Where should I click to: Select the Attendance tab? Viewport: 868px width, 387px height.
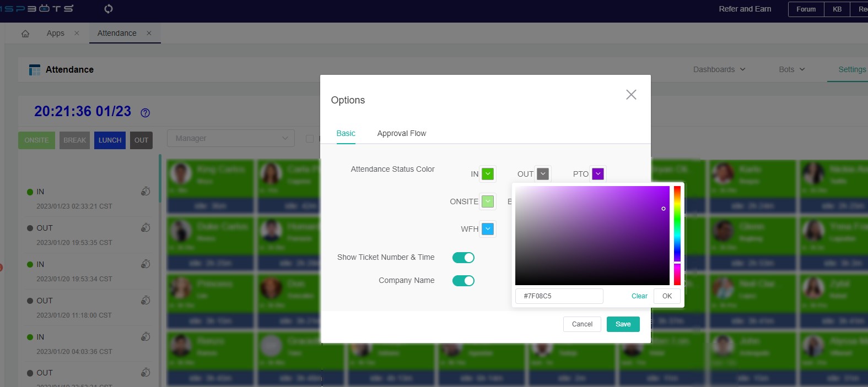pyautogui.click(x=117, y=33)
